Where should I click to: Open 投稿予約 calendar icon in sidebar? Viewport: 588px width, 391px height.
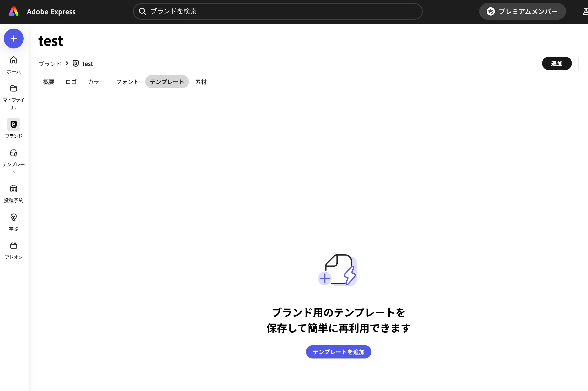click(14, 189)
